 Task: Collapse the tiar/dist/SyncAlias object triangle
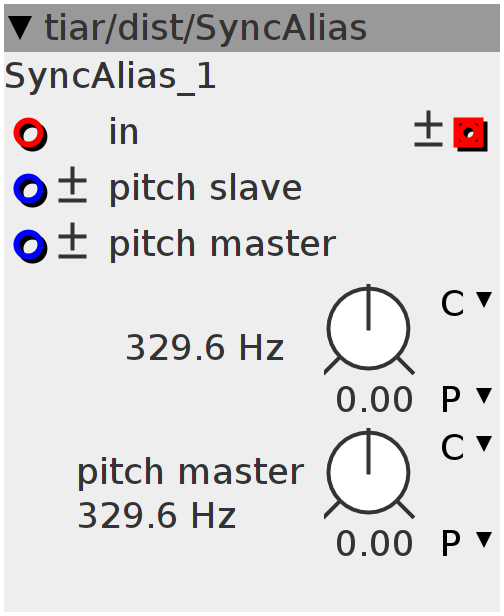20,28
